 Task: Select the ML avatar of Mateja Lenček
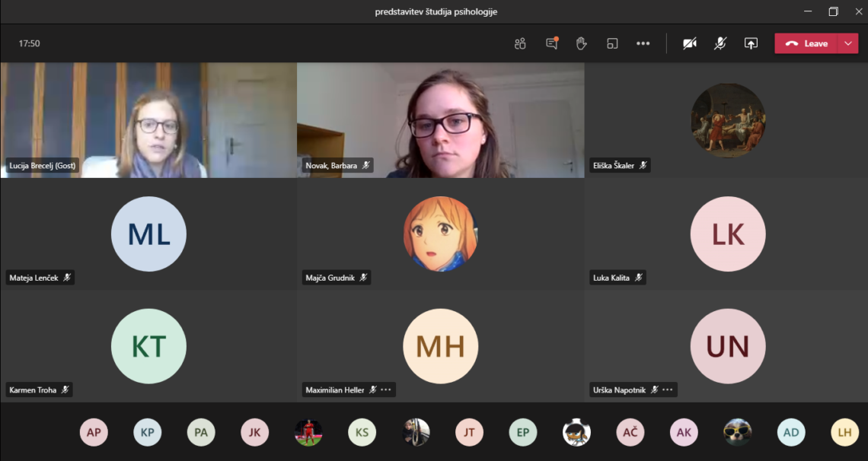[149, 234]
